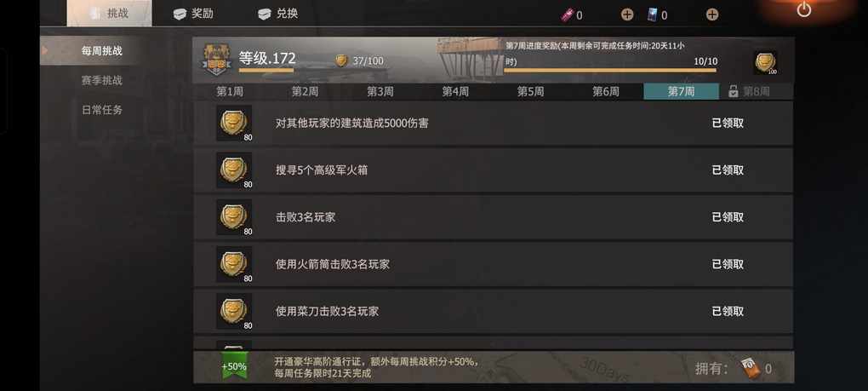Click the weekly progress reward coin icon

pos(765,62)
